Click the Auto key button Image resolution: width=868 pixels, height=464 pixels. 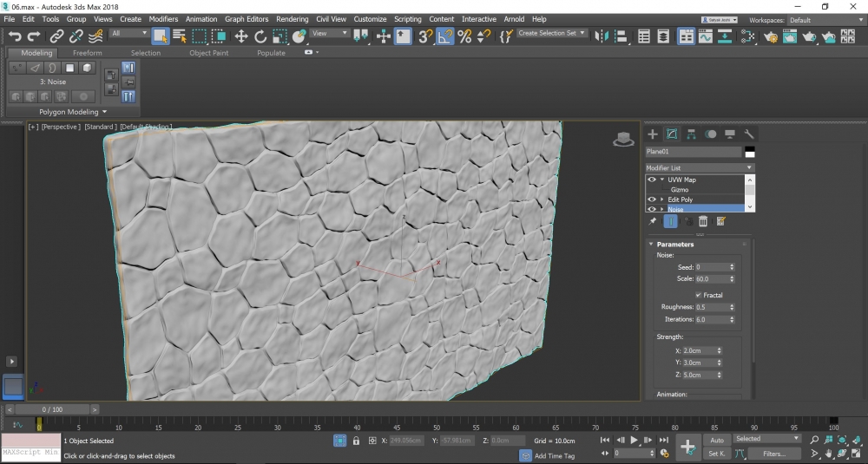[x=716, y=440]
